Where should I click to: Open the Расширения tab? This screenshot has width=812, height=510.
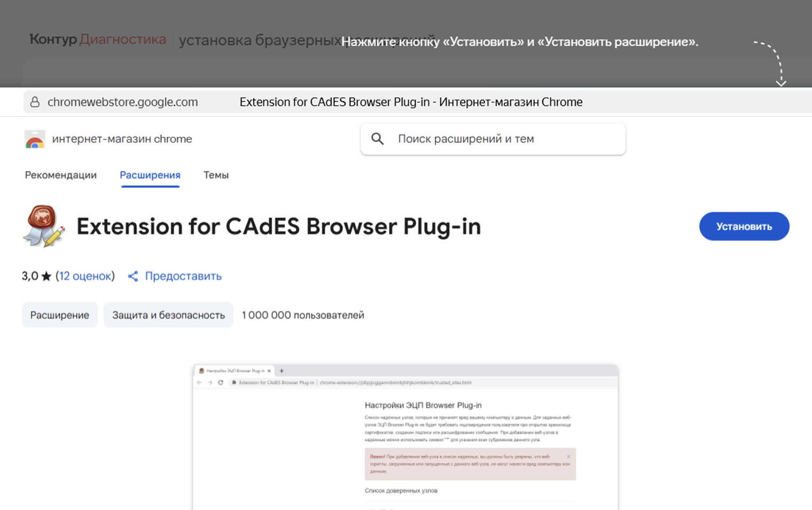pyautogui.click(x=150, y=175)
